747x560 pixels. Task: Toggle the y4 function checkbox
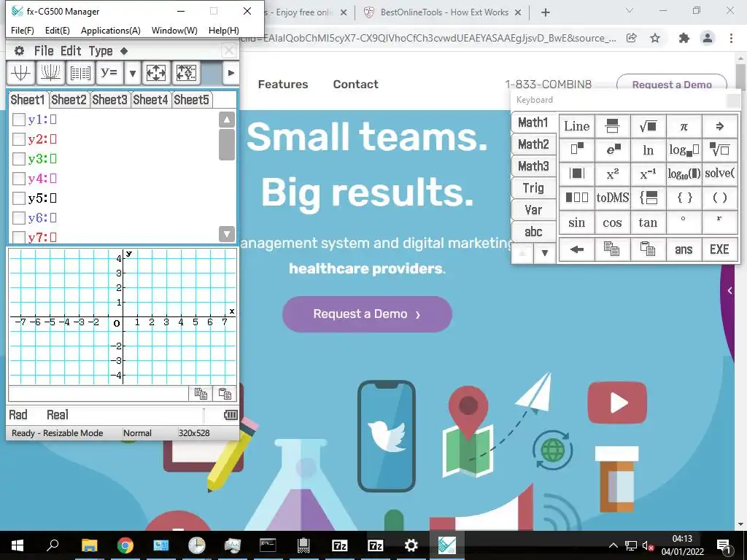click(18, 178)
